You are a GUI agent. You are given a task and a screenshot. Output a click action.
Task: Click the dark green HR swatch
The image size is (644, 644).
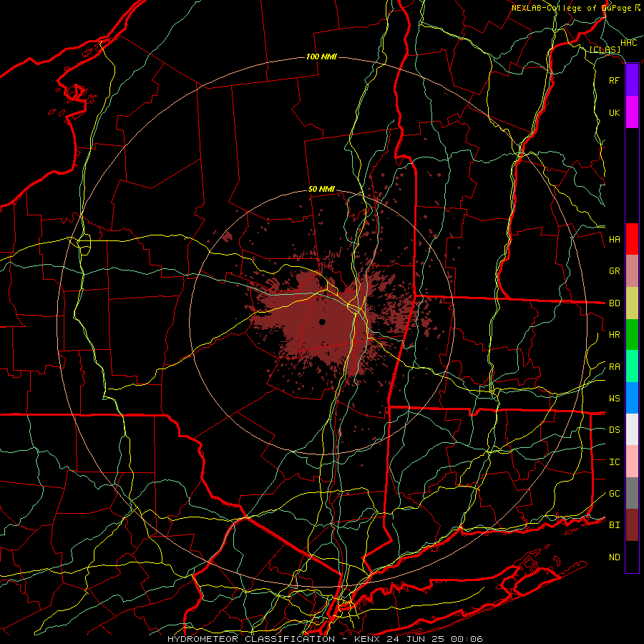[x=632, y=335]
